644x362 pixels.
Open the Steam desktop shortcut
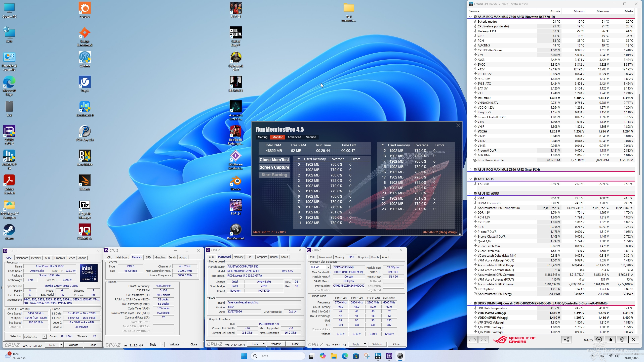[x=9, y=232]
